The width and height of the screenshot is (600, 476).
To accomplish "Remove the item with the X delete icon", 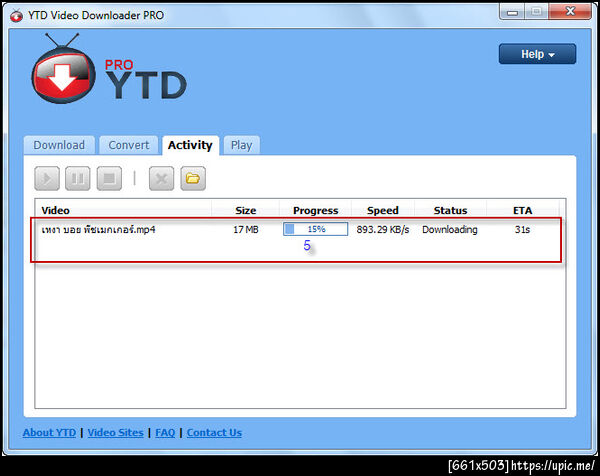I will click(161, 178).
